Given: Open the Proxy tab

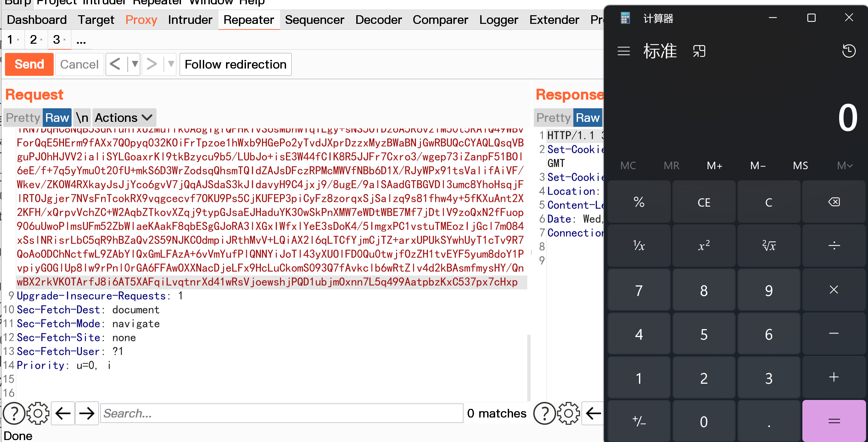Looking at the screenshot, I should coord(141,20).
